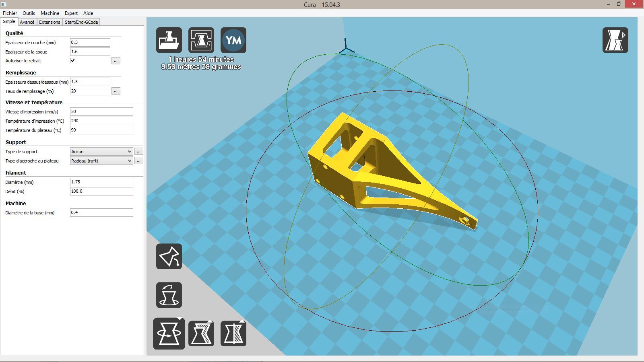The width and height of the screenshot is (644, 362).
Task: Open '...' settings next to Type de support
Action: pos(138,152)
